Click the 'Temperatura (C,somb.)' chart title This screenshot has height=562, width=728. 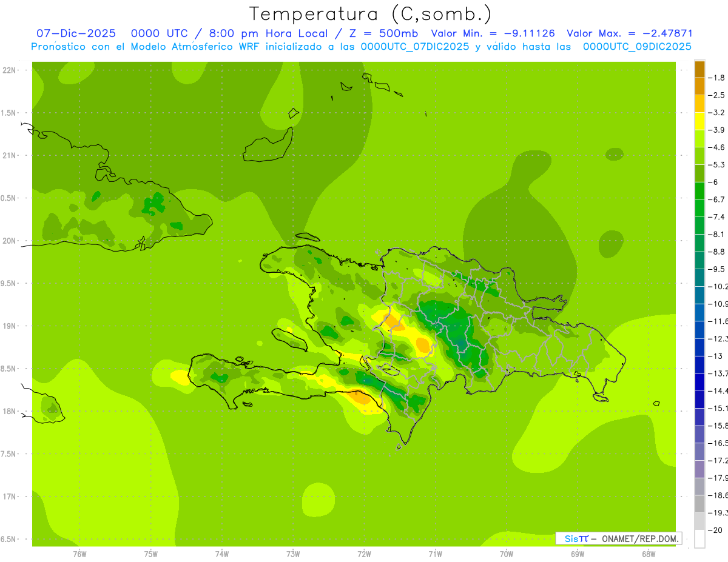point(371,13)
